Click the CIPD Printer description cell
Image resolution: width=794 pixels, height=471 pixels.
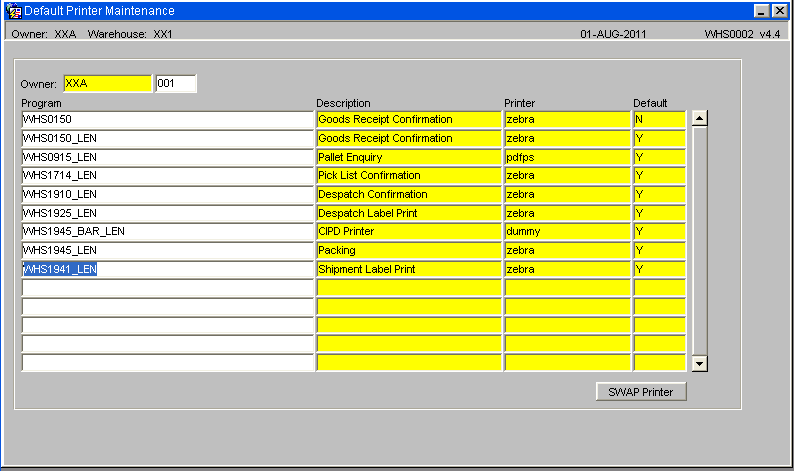click(409, 231)
